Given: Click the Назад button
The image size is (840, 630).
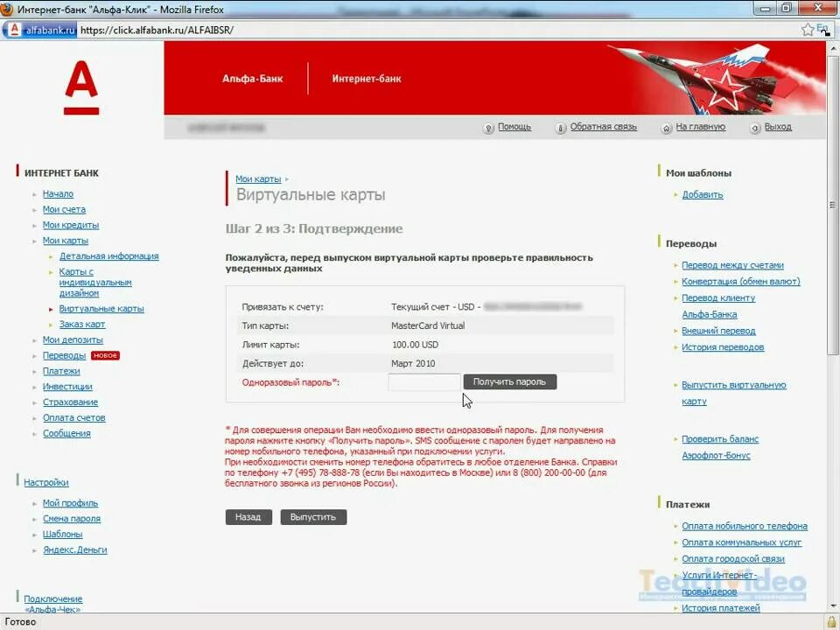Looking at the screenshot, I should pos(248,517).
